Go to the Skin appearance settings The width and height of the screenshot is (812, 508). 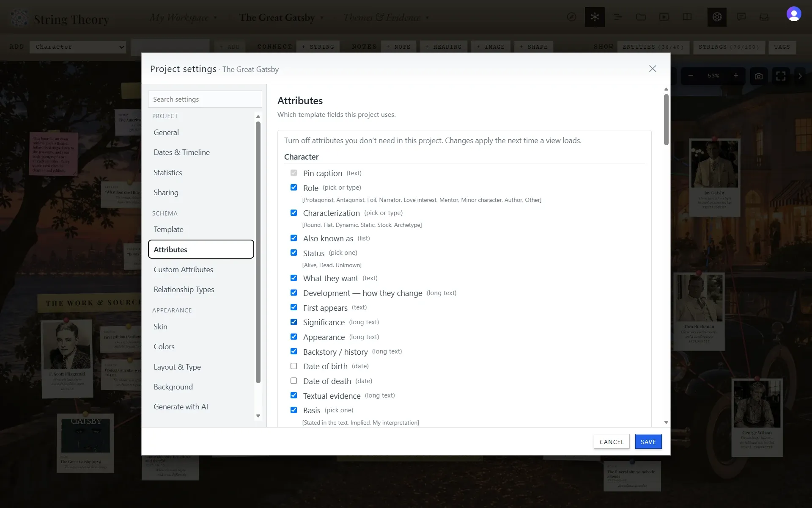[201, 327]
